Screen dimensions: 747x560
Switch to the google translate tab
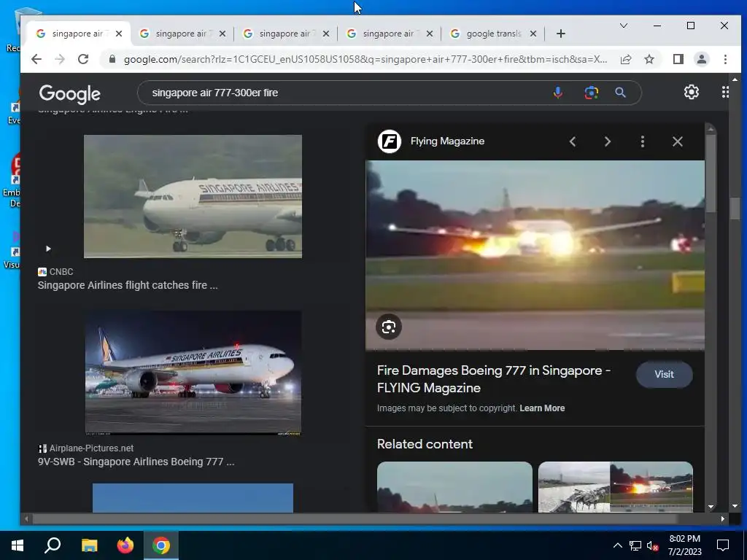(494, 34)
